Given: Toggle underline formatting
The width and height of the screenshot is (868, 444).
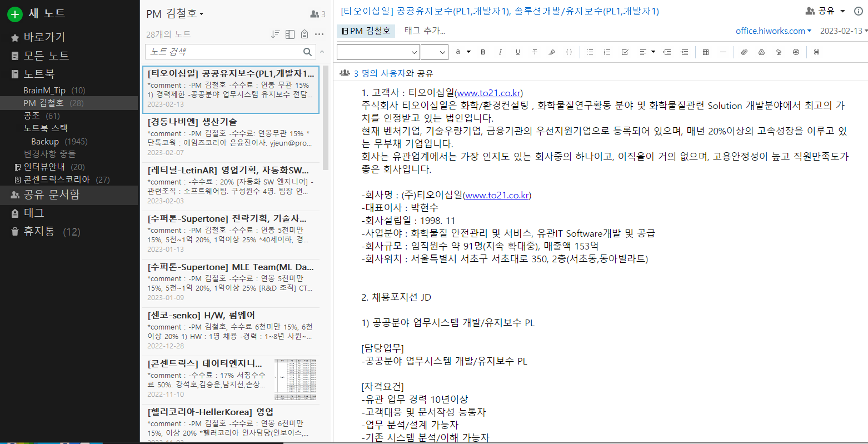Looking at the screenshot, I should [517, 52].
